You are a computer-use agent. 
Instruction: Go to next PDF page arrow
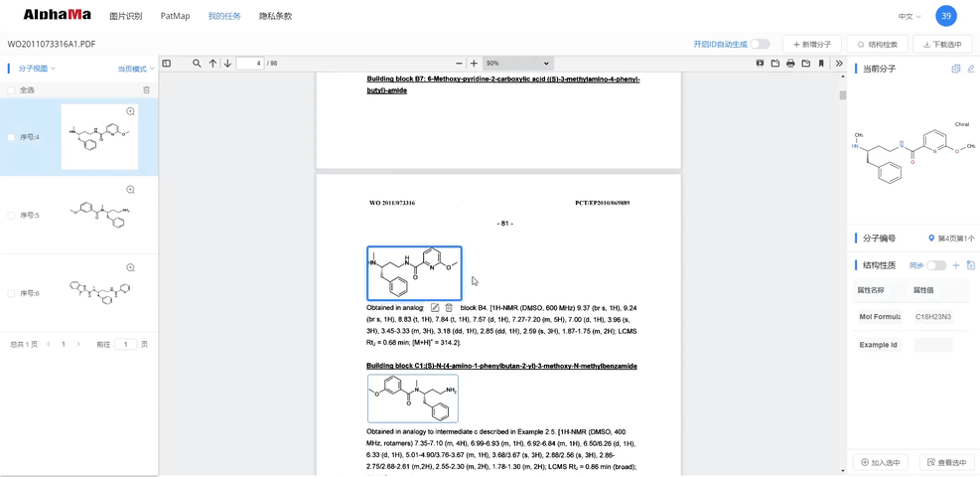pyautogui.click(x=227, y=64)
